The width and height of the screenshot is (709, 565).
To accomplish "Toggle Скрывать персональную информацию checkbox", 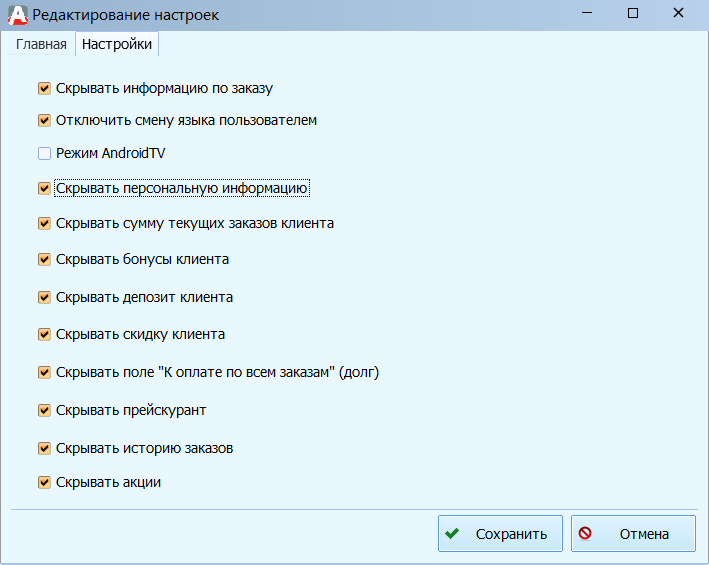I will tap(44, 188).
